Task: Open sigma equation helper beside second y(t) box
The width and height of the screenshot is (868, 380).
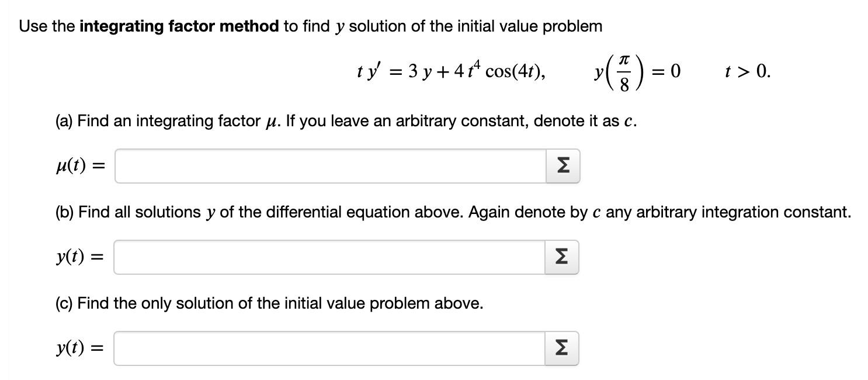Action: (x=562, y=348)
